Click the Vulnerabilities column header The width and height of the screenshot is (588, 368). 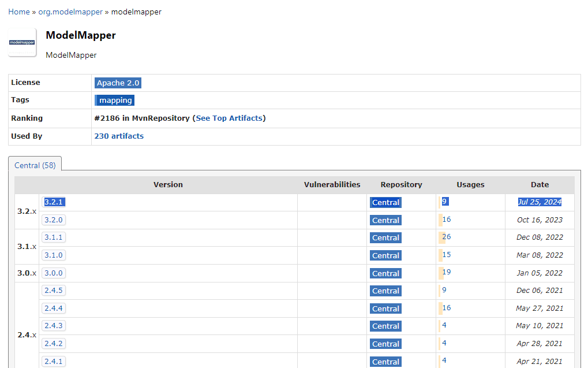[332, 185]
